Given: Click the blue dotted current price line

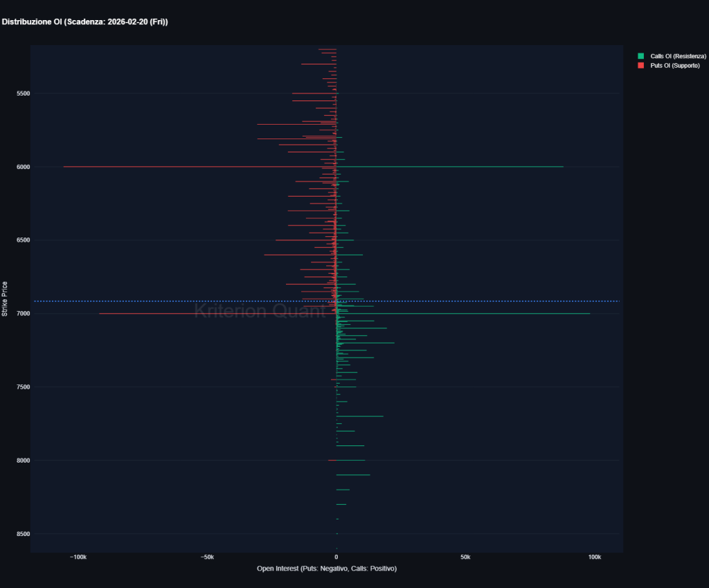Looking at the screenshot, I should 485,301.
